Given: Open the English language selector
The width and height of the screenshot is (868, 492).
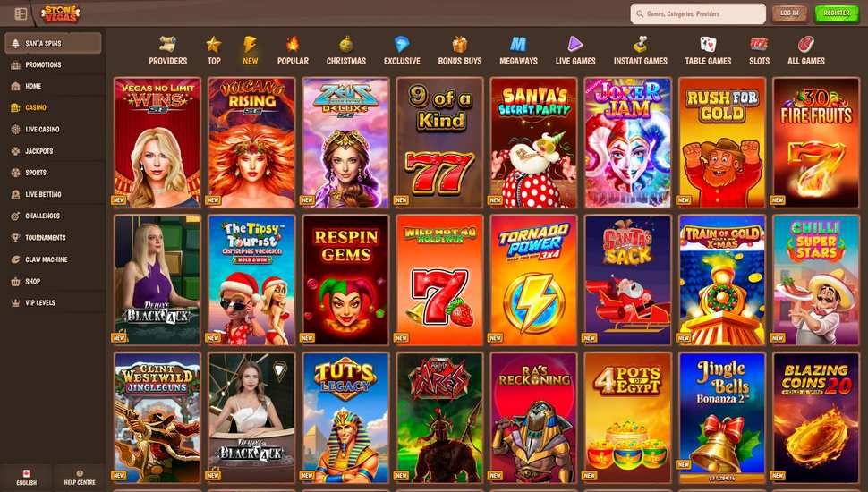Looking at the screenshot, I should point(26,478).
